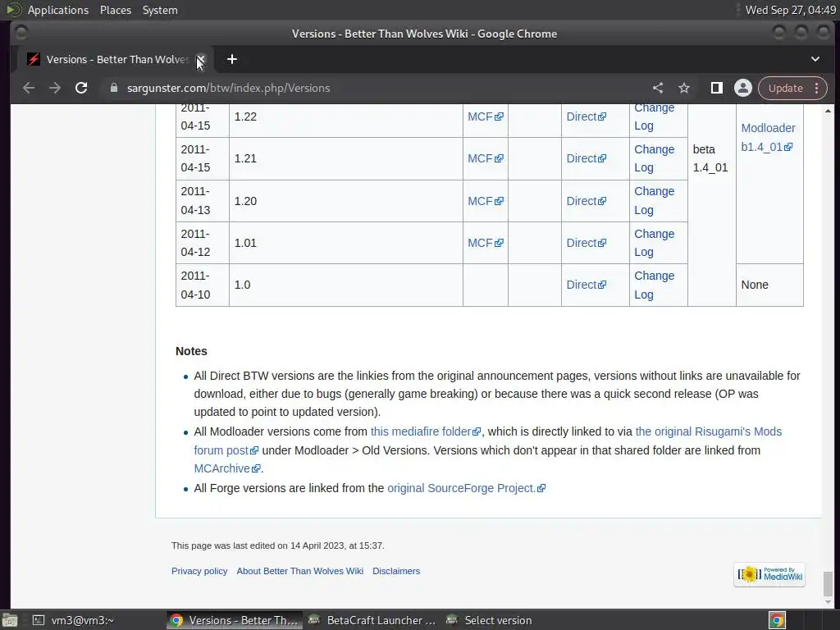The width and height of the screenshot is (840, 630).
Task: Open Direct link for version 1.21
Action: (587, 158)
